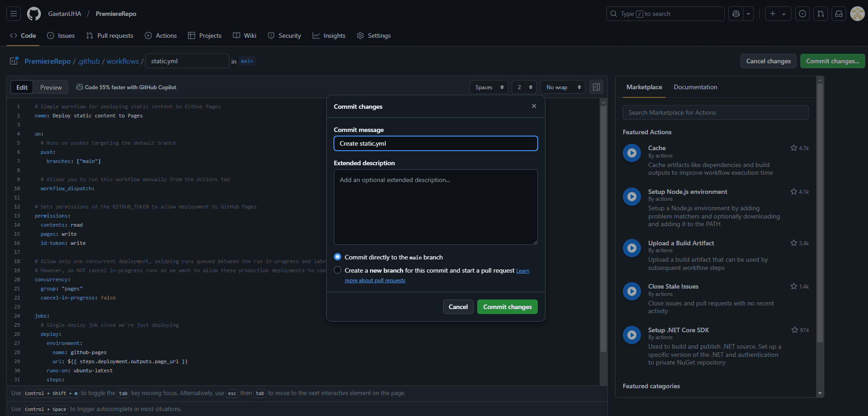Open the Spaces indent mode dropdown
Image resolution: width=868 pixels, height=416 pixels.
pyautogui.click(x=489, y=87)
